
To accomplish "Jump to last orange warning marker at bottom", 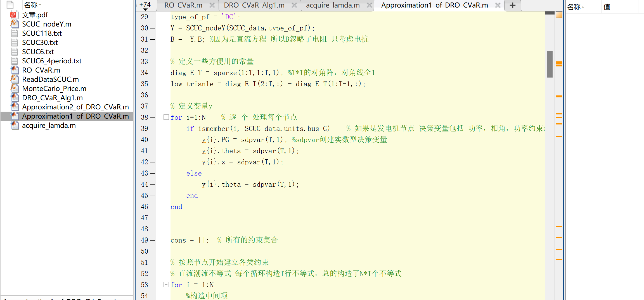I will [x=559, y=260].
